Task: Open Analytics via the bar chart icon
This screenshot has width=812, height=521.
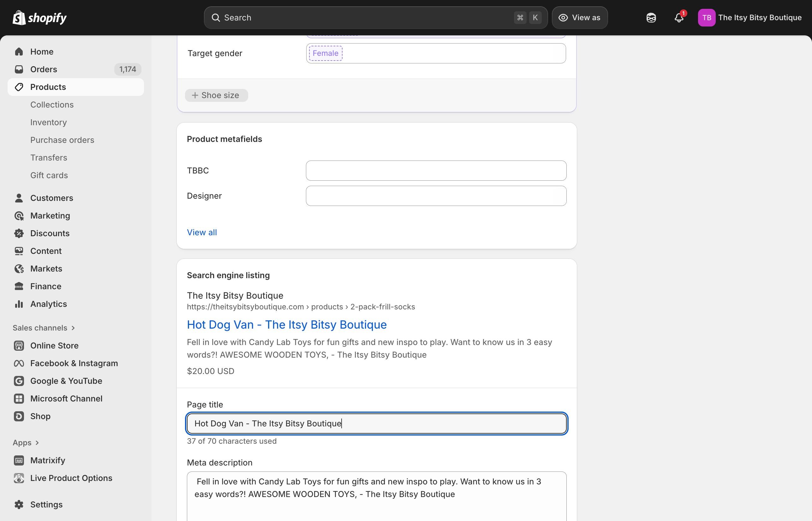Action: (x=19, y=304)
